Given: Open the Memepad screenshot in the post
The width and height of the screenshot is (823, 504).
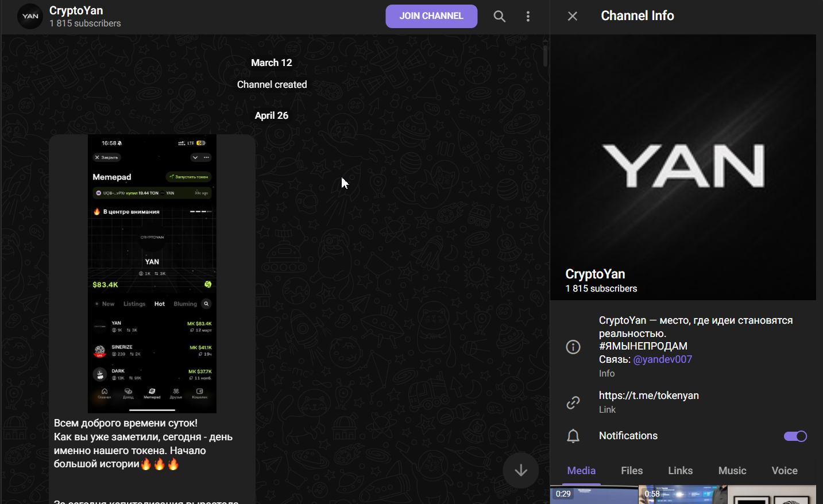Looking at the screenshot, I should tap(152, 273).
